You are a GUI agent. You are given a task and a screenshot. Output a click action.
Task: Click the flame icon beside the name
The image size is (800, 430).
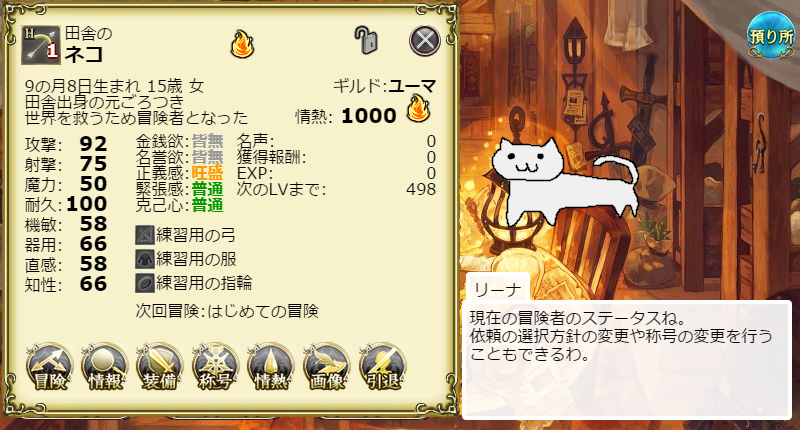pyautogui.click(x=242, y=44)
